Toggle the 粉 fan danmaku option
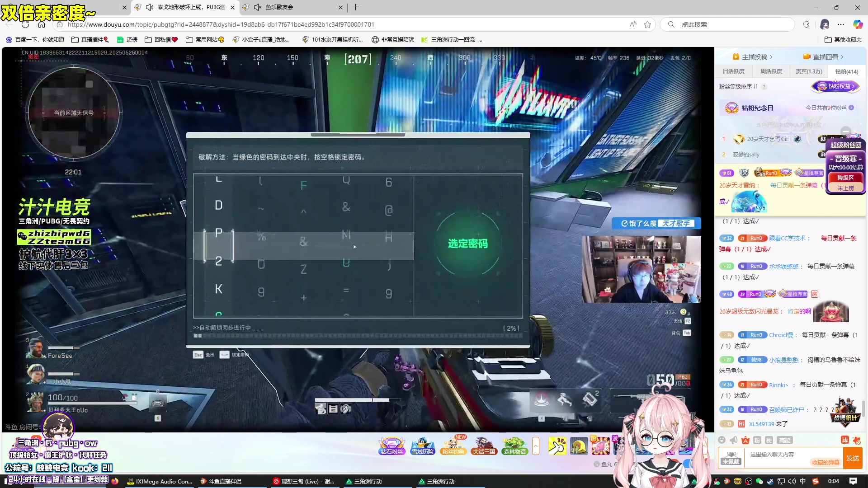 (x=757, y=440)
